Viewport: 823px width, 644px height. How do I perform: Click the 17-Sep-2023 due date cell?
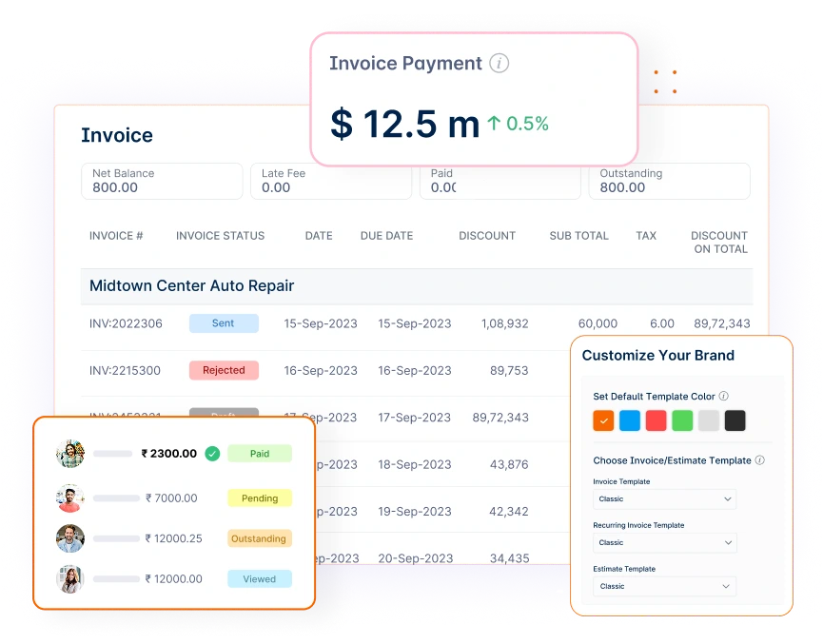[414, 418]
